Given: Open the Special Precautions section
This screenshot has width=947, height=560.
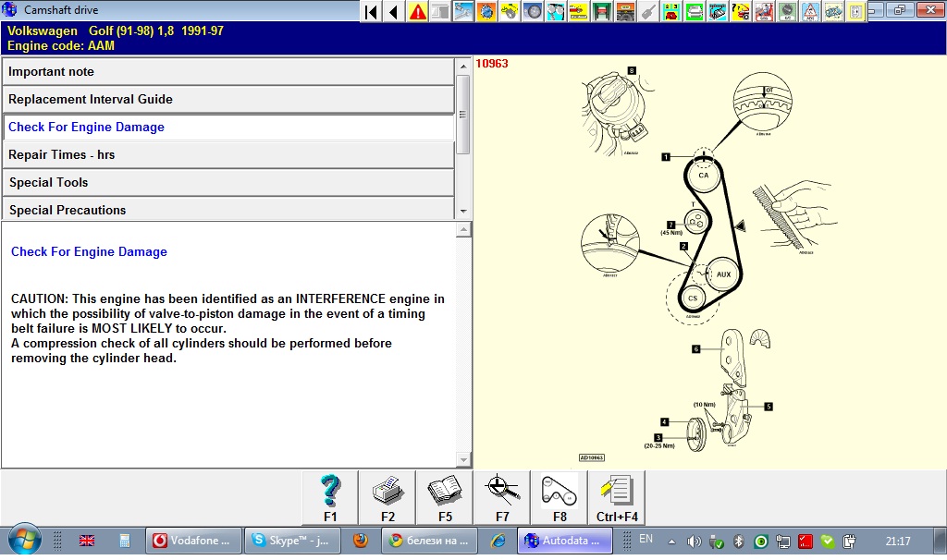Looking at the screenshot, I should (228, 210).
